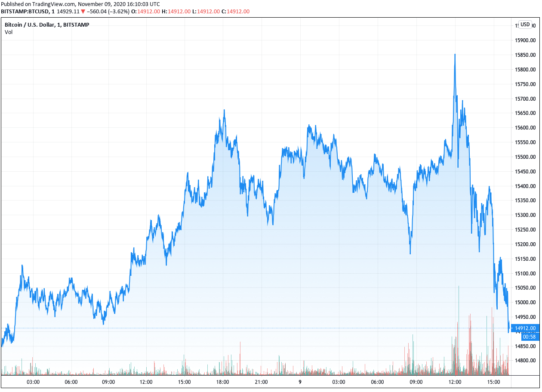
Task: Click the 15300.00 price axis label
Action: click(x=525, y=215)
